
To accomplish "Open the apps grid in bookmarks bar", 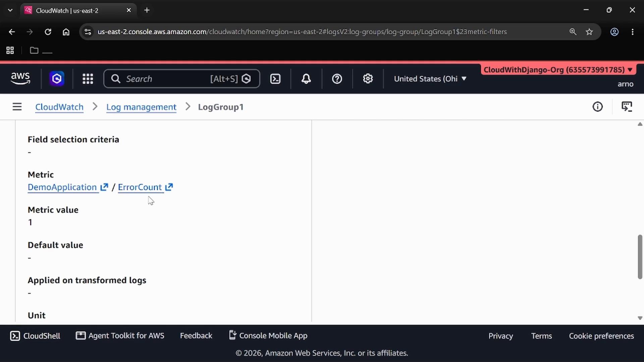I will click(x=10, y=50).
